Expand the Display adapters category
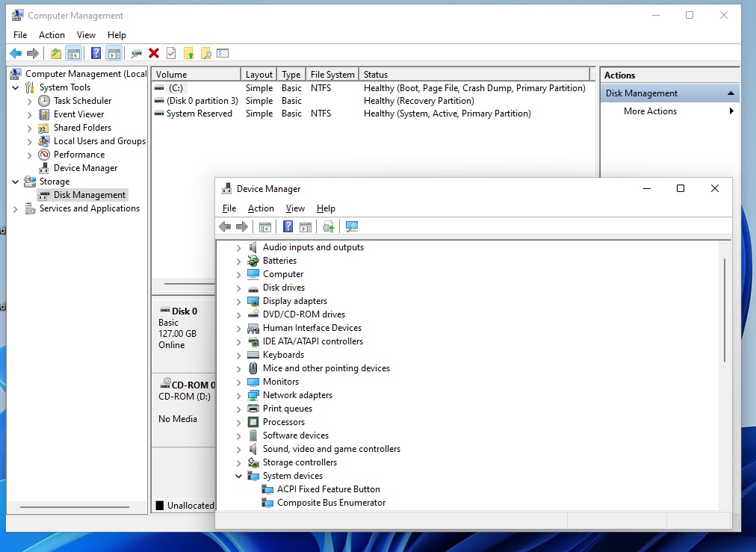 [x=238, y=302]
